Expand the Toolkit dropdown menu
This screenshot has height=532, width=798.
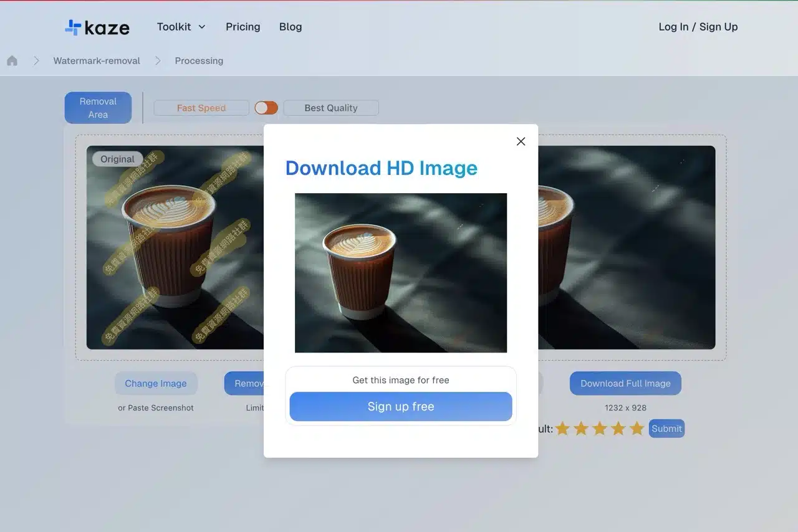pos(175,27)
